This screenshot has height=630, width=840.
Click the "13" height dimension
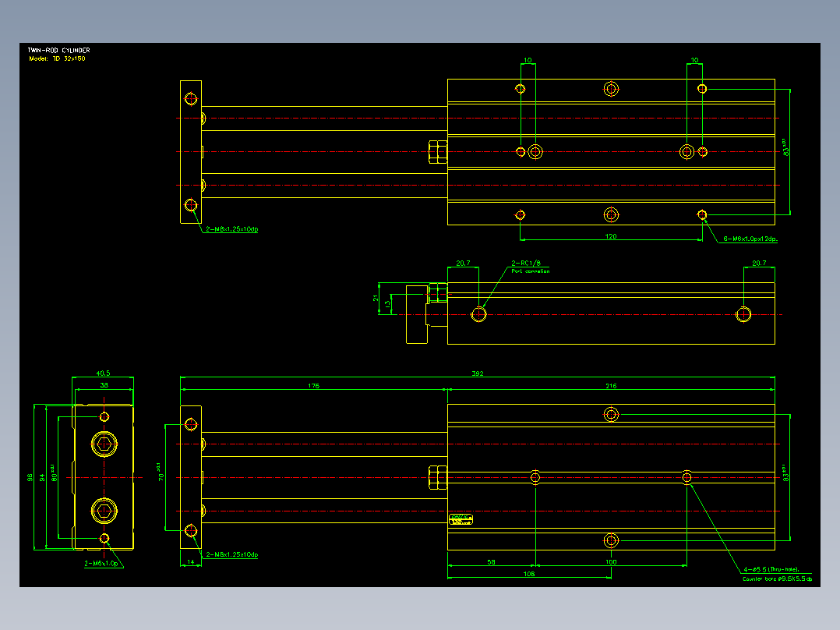click(x=387, y=304)
